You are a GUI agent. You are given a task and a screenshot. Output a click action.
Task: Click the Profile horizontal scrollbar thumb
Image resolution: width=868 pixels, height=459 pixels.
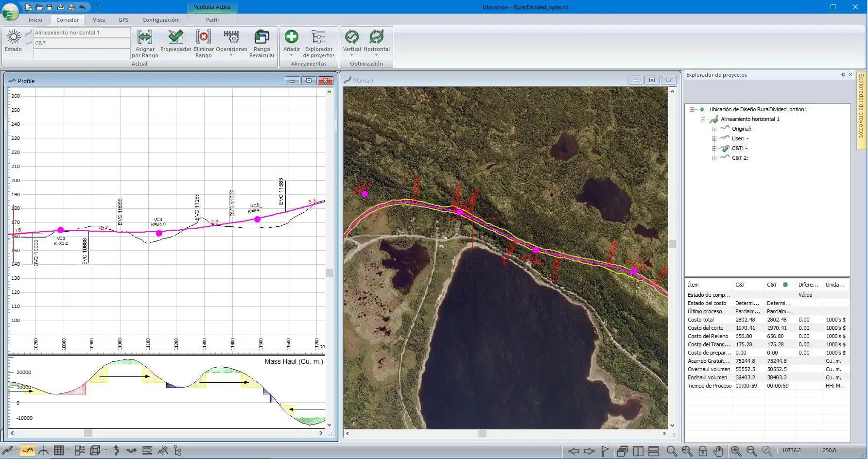(x=88, y=433)
